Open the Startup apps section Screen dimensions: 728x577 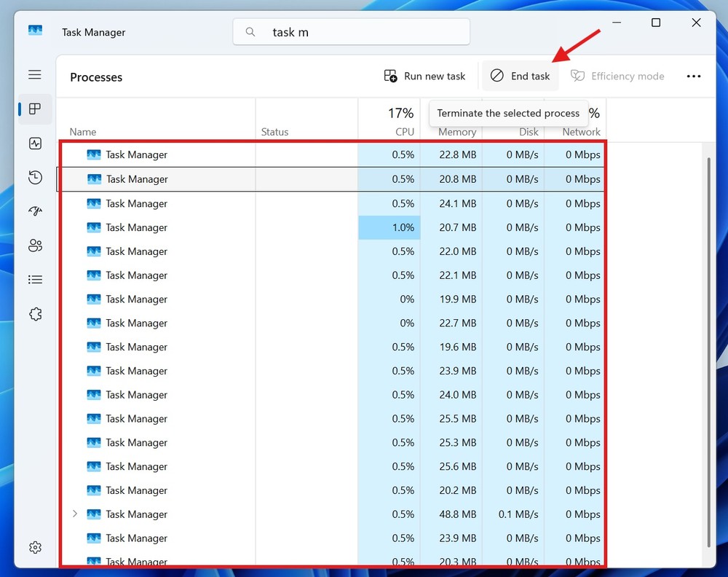point(35,211)
